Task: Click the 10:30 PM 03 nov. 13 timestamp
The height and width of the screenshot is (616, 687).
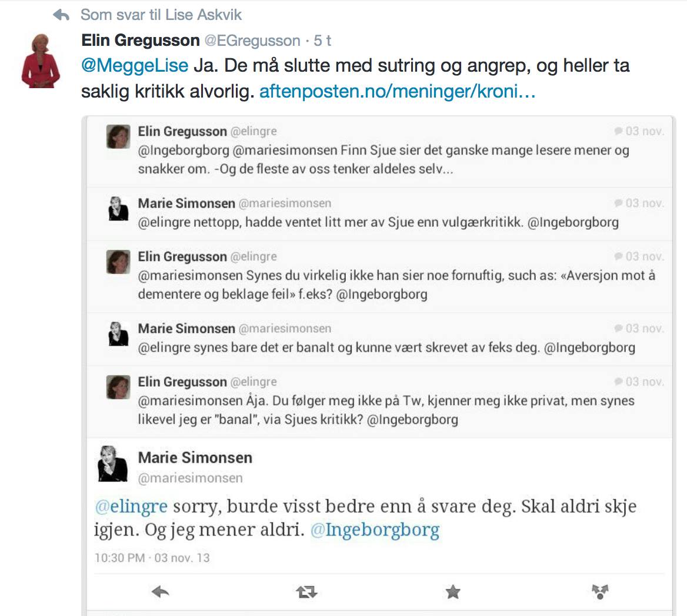Action: coord(152,558)
